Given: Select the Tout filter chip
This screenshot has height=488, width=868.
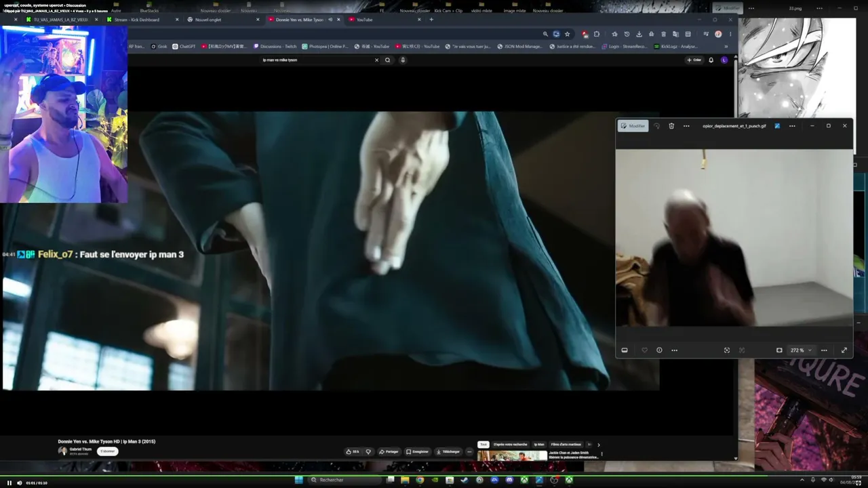Looking at the screenshot, I should (484, 445).
